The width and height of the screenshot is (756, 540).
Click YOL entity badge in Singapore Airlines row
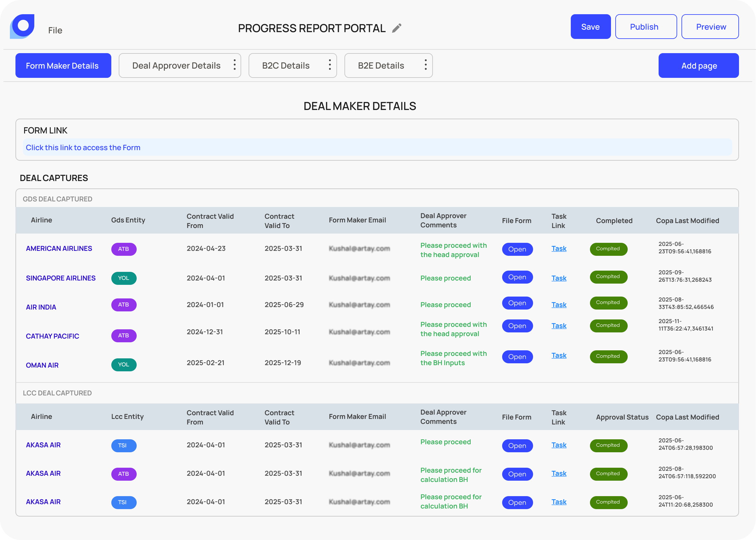click(x=124, y=278)
